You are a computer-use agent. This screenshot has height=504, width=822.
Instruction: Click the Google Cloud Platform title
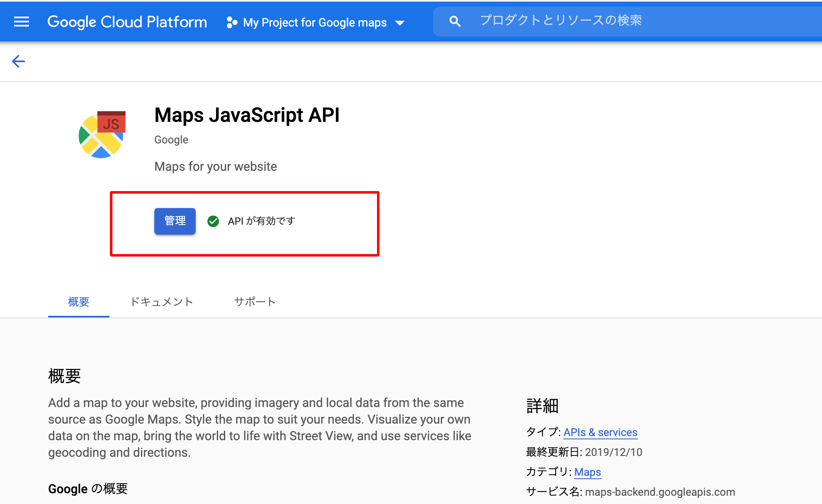[127, 22]
